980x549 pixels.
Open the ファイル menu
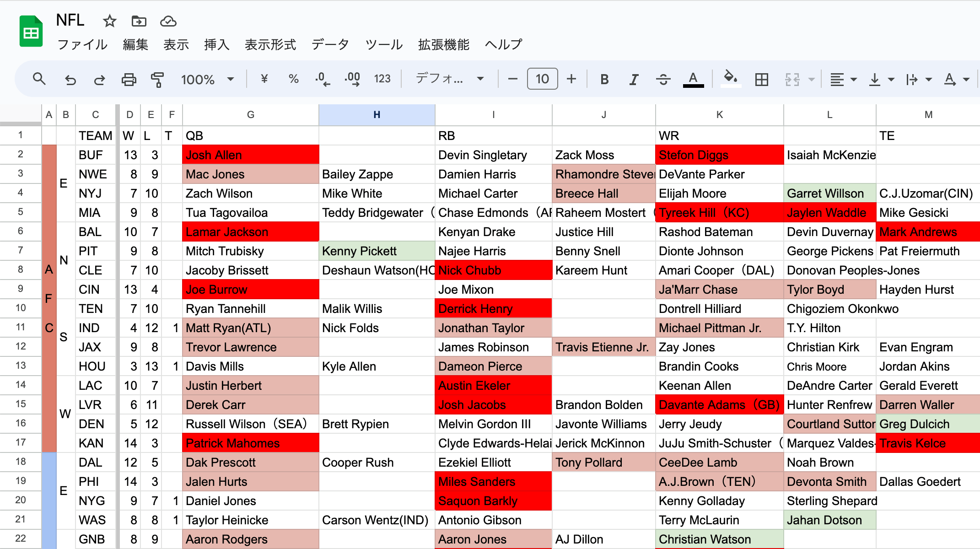82,44
